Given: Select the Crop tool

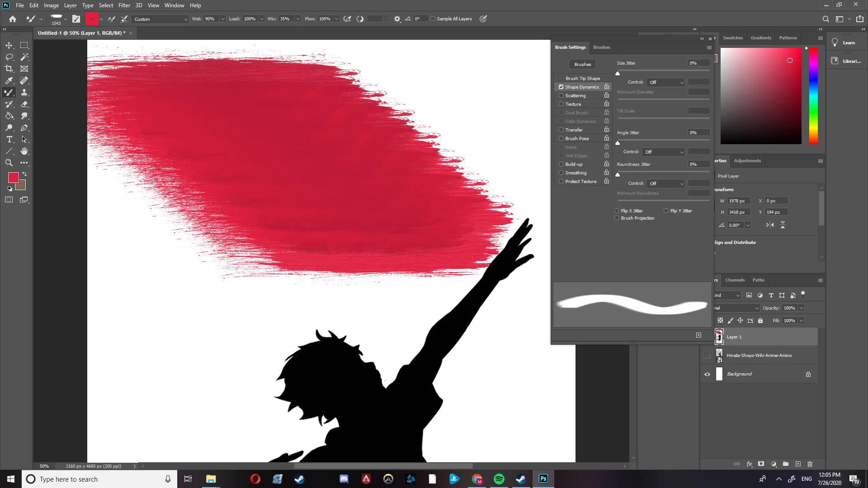Looking at the screenshot, I should 9,69.
